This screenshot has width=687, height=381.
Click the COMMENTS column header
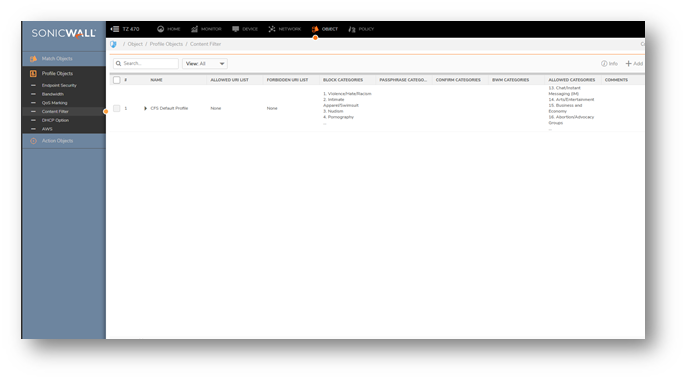(x=616, y=80)
